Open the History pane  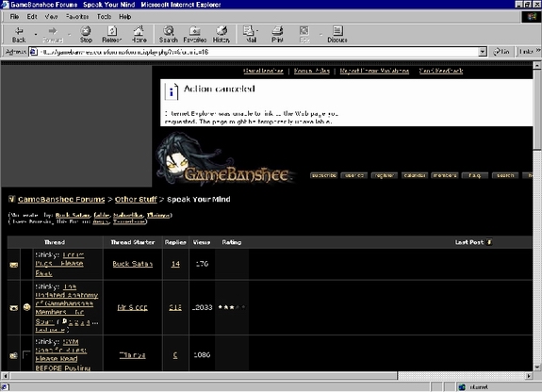222,35
